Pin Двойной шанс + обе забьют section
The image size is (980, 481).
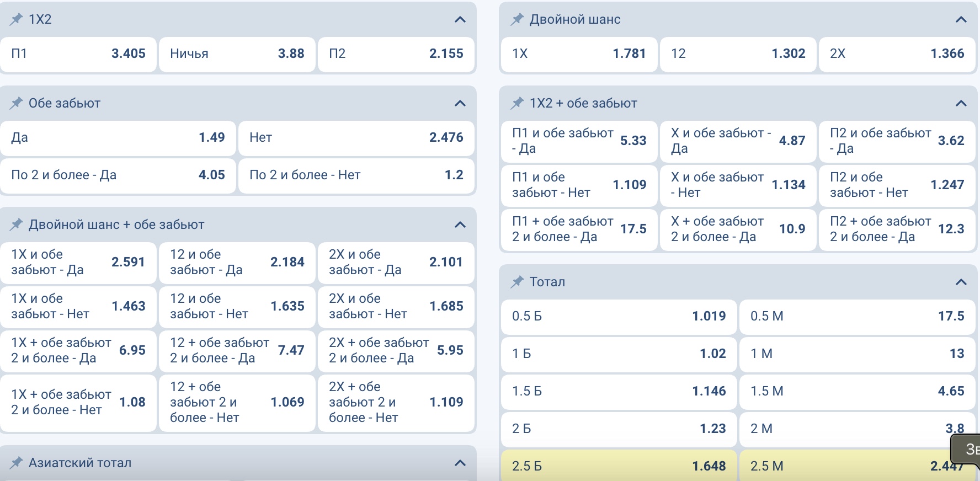click(17, 225)
